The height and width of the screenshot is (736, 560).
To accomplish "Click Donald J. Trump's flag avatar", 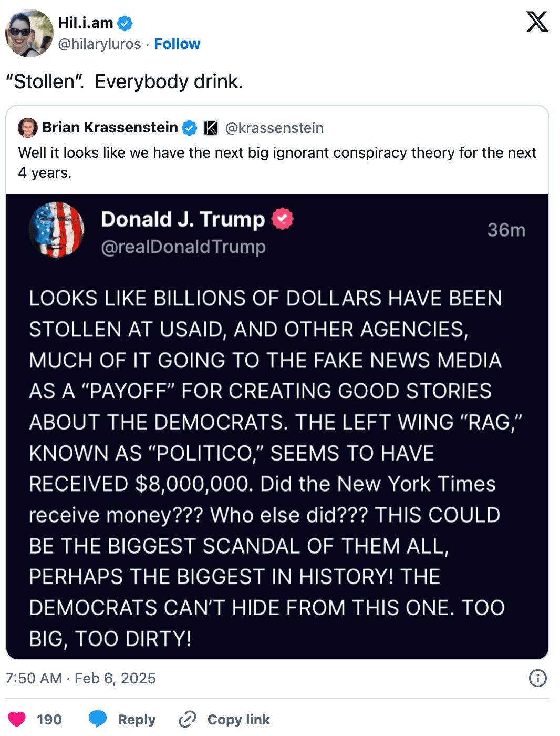I will click(x=57, y=230).
